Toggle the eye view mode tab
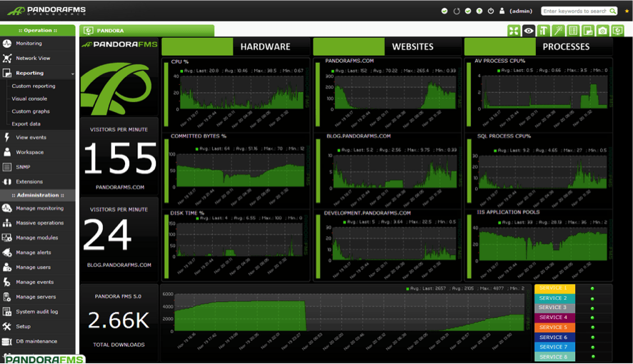The height and width of the screenshot is (364, 633). tap(529, 31)
